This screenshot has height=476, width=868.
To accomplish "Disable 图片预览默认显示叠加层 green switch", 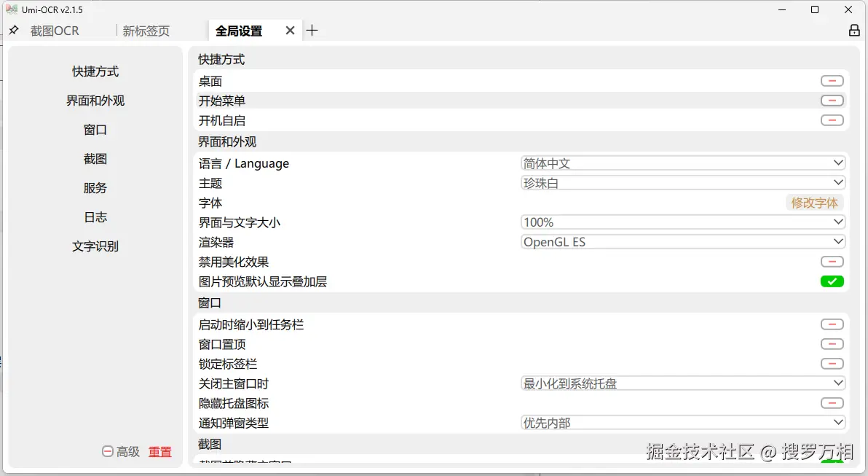I will tap(832, 281).
